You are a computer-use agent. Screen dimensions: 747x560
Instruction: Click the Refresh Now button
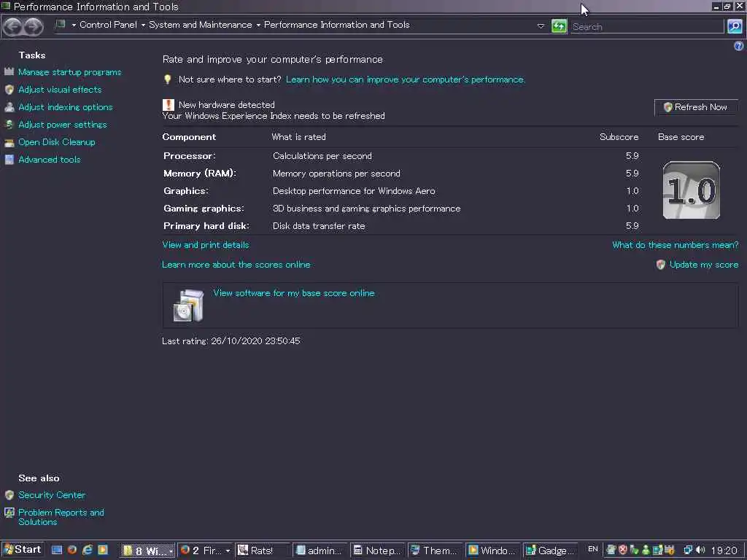tap(696, 107)
